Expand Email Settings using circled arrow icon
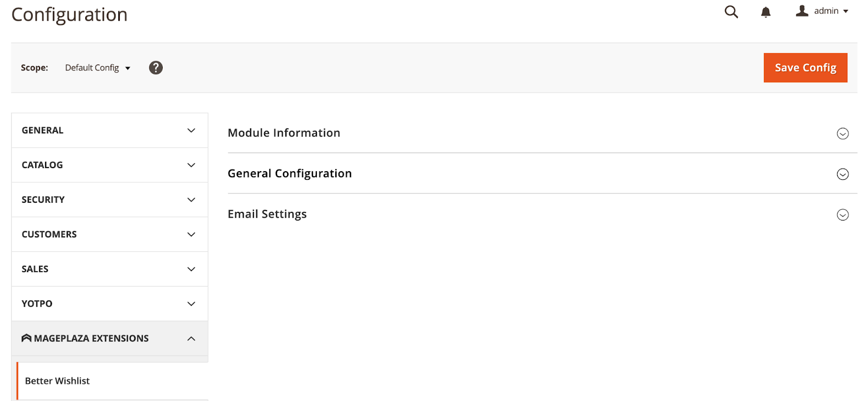The width and height of the screenshot is (868, 401). 843,215
